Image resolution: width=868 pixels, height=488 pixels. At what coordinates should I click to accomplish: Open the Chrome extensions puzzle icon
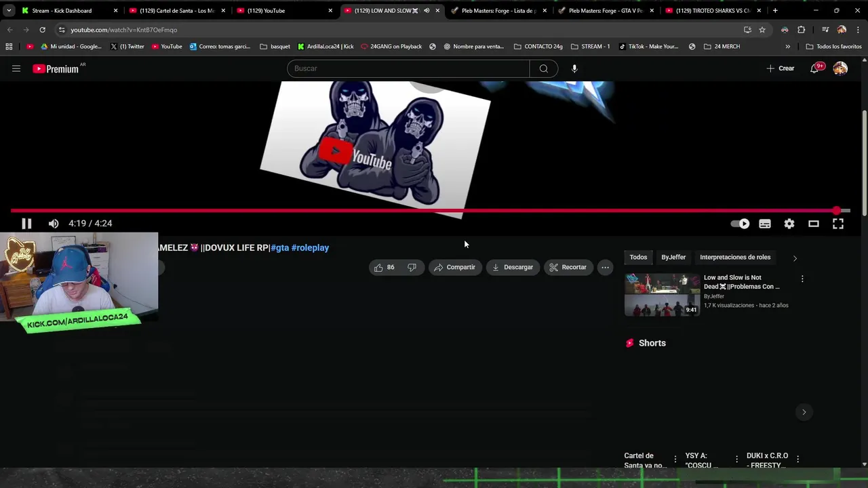pos(801,30)
